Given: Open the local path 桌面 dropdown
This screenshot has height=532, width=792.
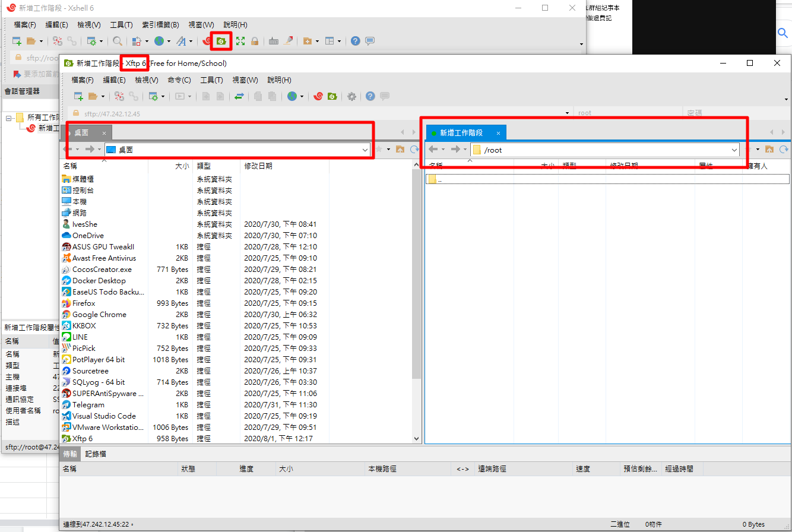Looking at the screenshot, I should click(365, 150).
